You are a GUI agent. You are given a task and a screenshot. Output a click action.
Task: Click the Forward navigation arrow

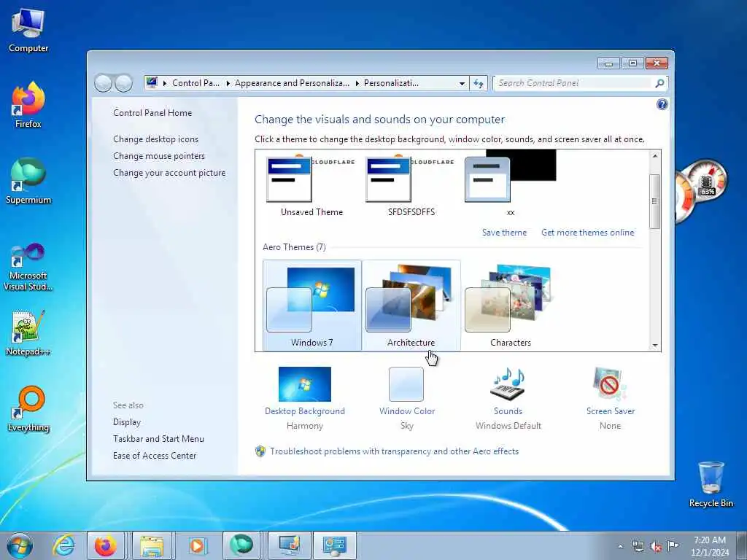click(x=124, y=83)
